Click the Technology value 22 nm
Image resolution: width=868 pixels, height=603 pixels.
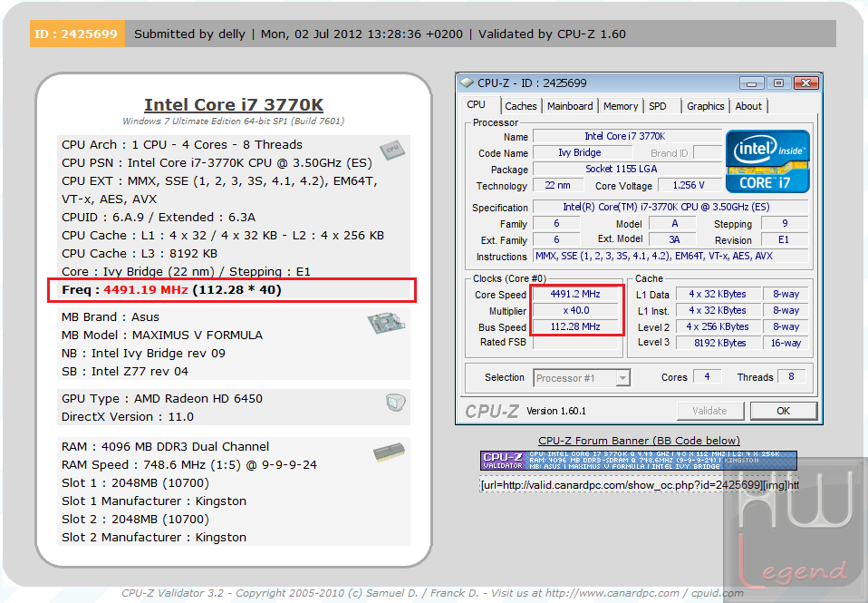[x=557, y=185]
